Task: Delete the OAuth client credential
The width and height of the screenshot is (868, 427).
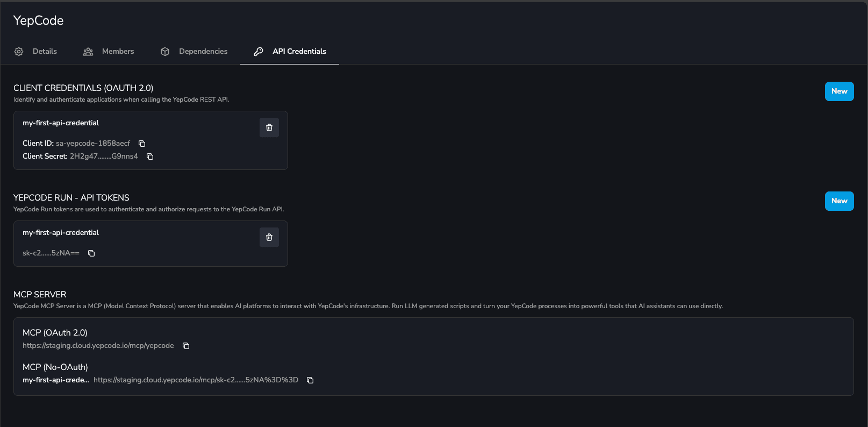Action: [269, 127]
